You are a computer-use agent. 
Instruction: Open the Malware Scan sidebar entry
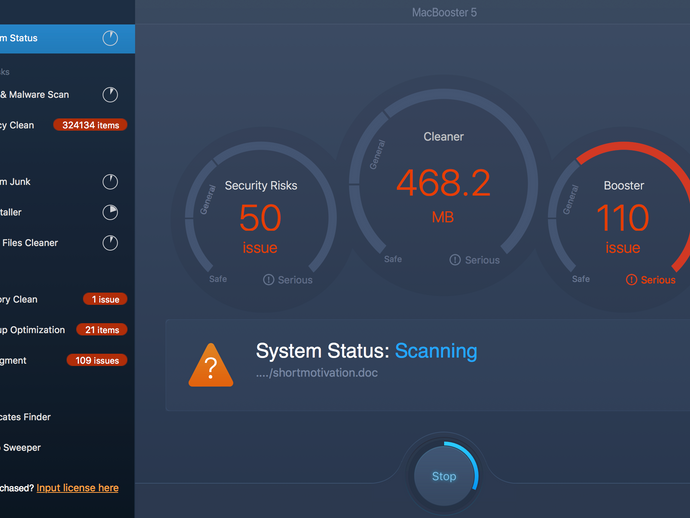[x=67, y=95]
